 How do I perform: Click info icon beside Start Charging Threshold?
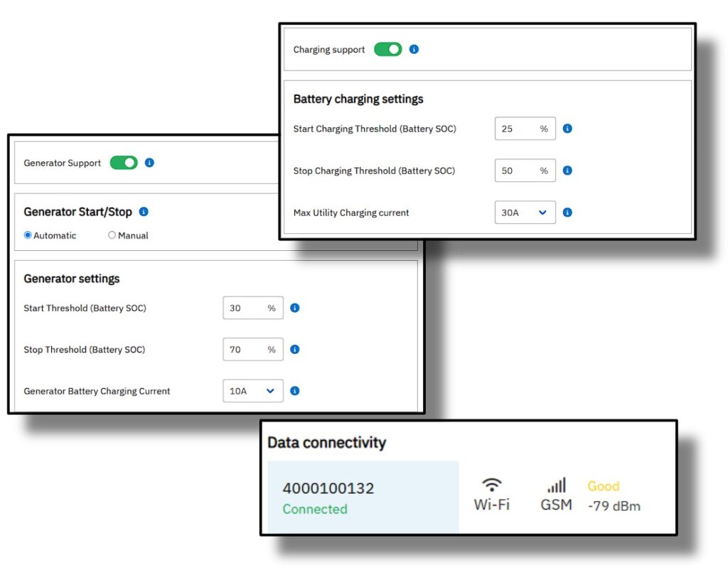(x=567, y=129)
